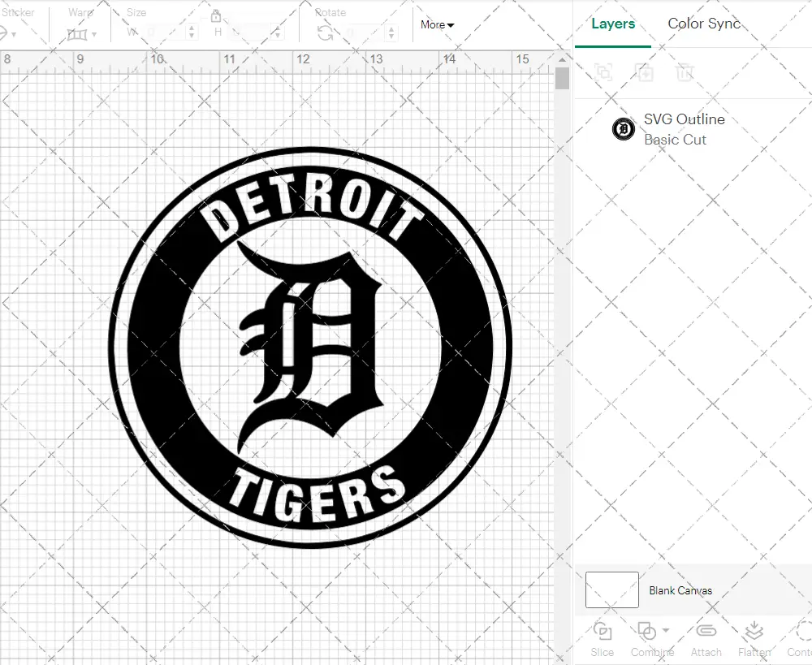Open the Layers tab
Image resolution: width=812 pixels, height=665 pixels.
[x=613, y=24]
